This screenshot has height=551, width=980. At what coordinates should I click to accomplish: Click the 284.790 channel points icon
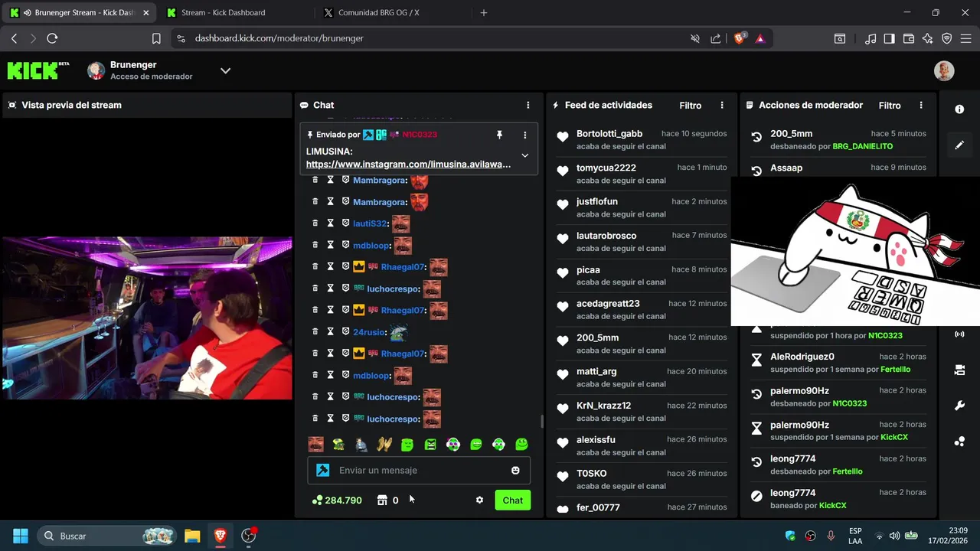pos(317,500)
